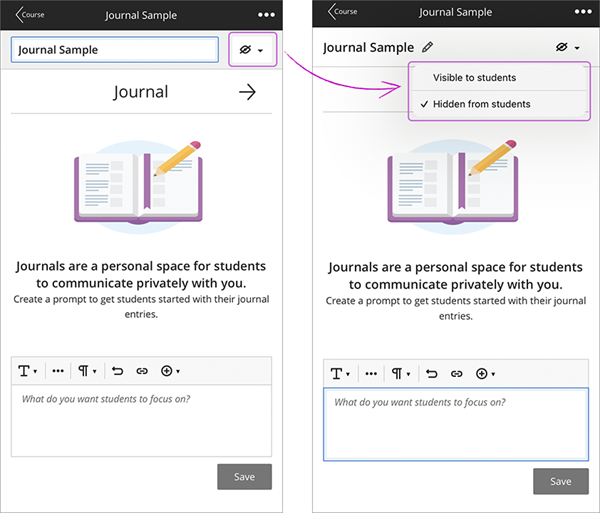
Task: Open the plus insert-content dropdown in the right editor
Action: coord(485,374)
